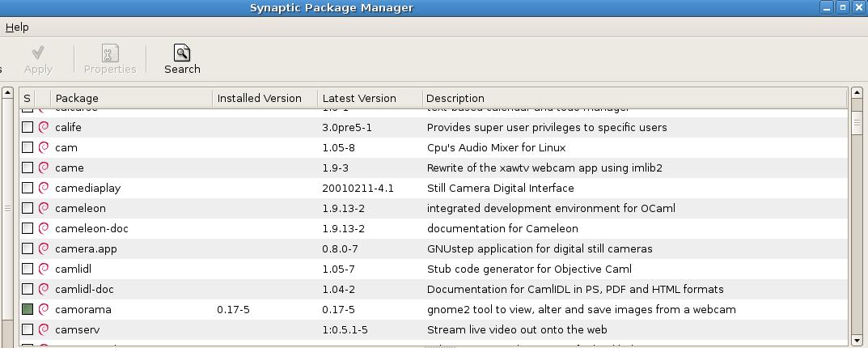Click latest version 20010211-4.1
Viewport: 868px width, 348px height.
[x=358, y=189]
